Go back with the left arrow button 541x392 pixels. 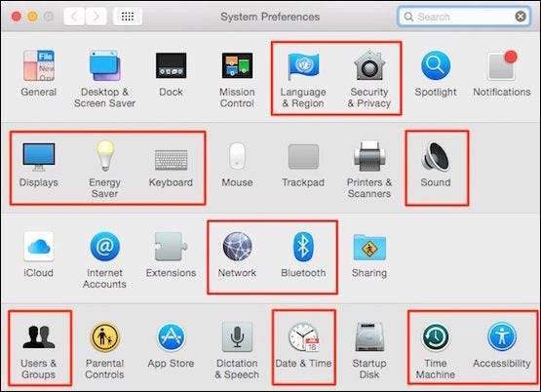(74, 17)
